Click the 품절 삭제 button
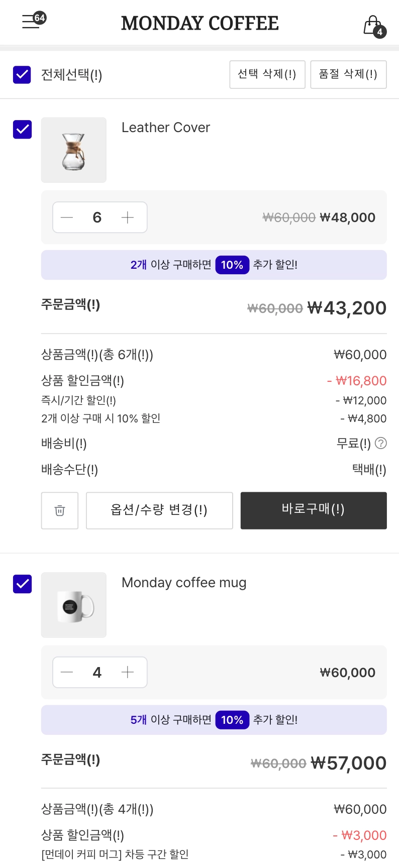 click(x=348, y=74)
